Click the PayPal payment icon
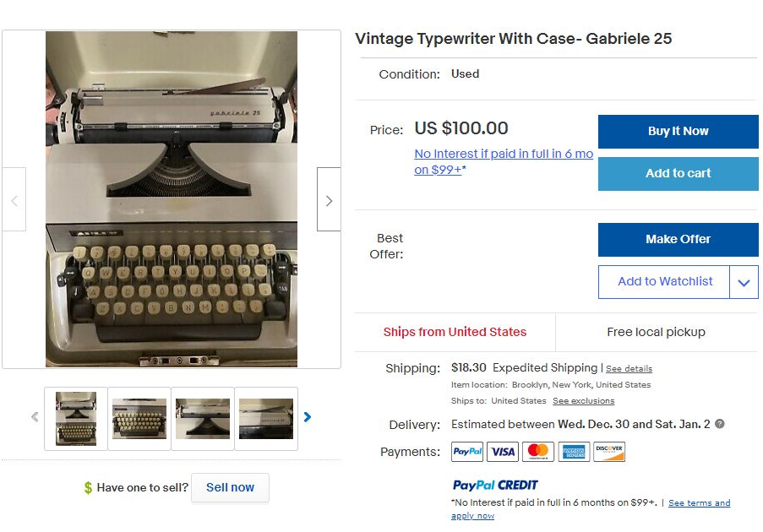The width and height of the screenshot is (763, 532). 467,452
